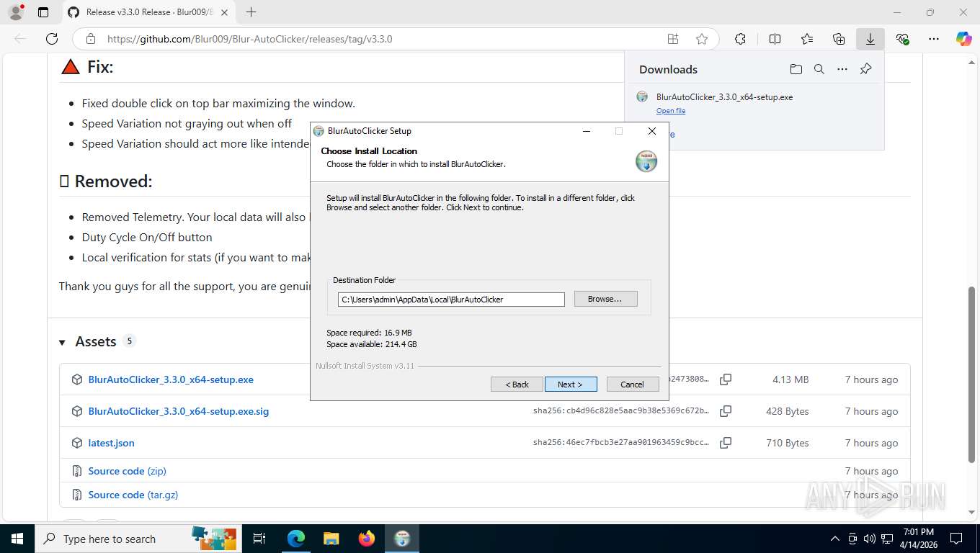The width and height of the screenshot is (980, 553).
Task: Click the Removed: section heading
Action: point(106,181)
